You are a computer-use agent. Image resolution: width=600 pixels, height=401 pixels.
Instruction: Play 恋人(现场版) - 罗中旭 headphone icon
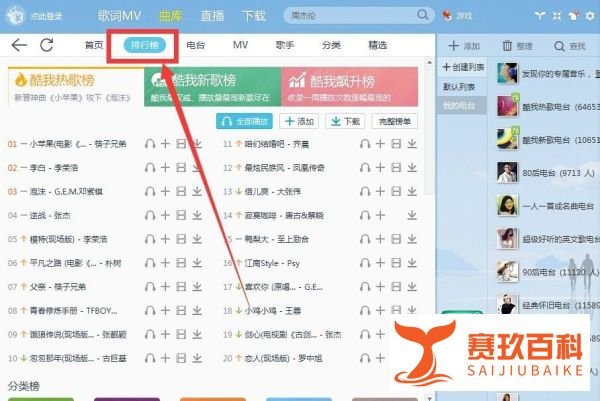point(365,358)
